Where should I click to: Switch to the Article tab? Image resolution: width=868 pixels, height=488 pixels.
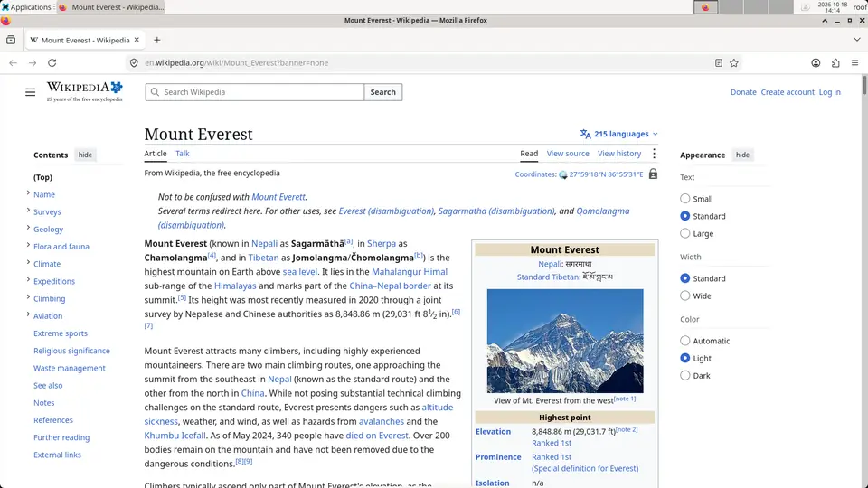point(156,154)
